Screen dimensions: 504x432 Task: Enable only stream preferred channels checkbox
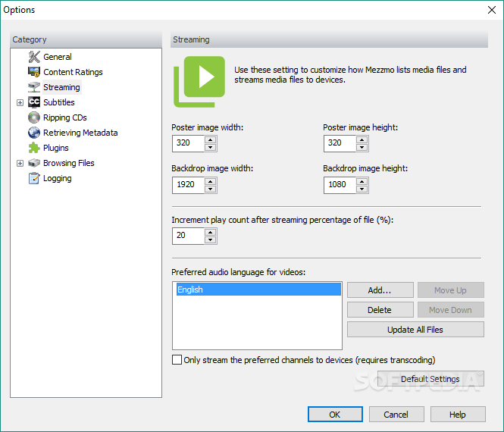177,360
